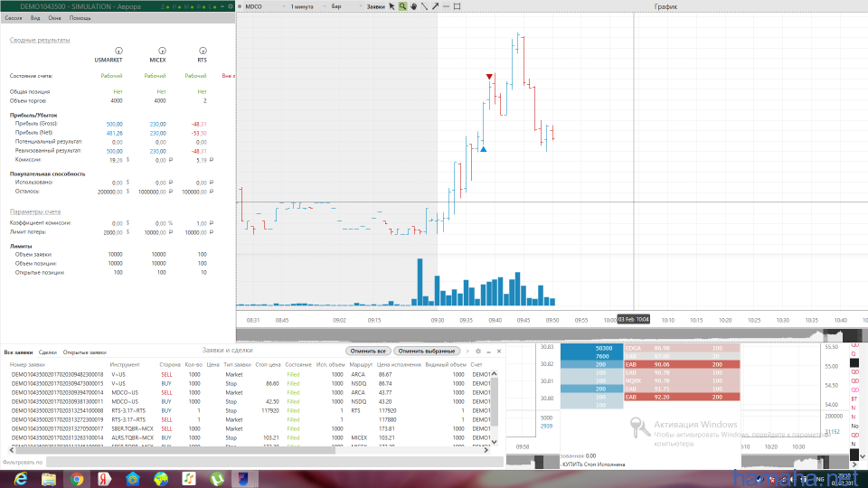Open the MDCO symbol dropdown
Viewport: 868px width, 488px height.
click(x=262, y=6)
